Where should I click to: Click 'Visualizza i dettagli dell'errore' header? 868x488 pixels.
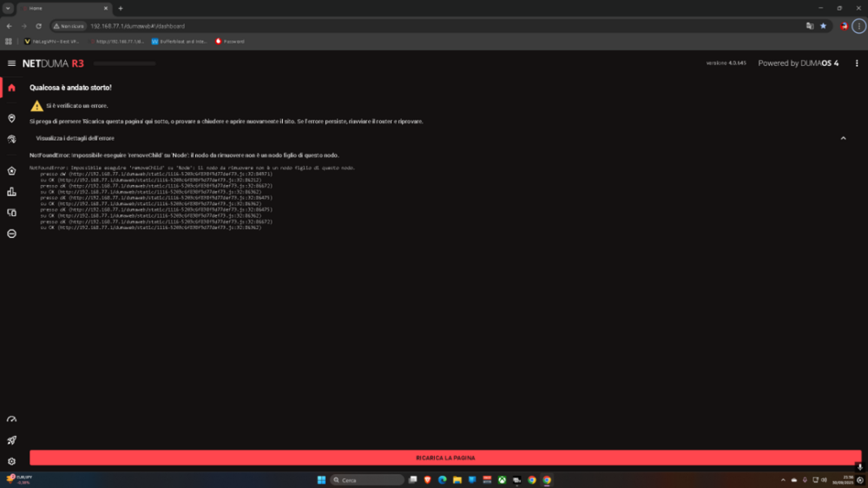pos(75,138)
